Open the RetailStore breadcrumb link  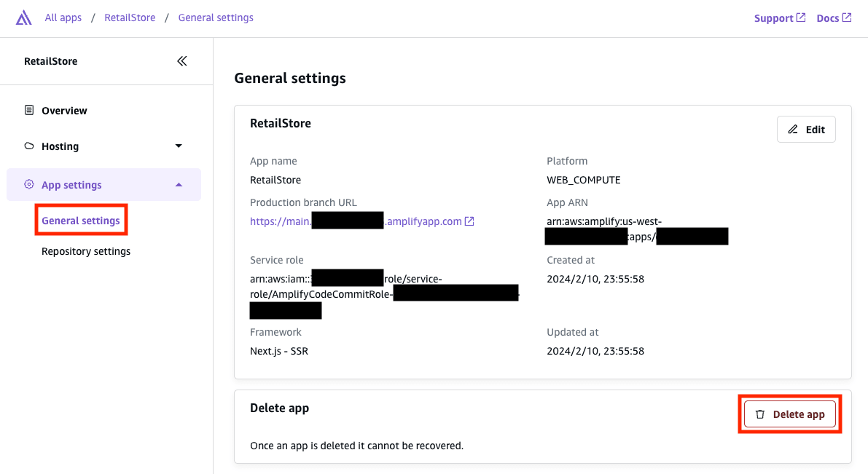(130, 17)
